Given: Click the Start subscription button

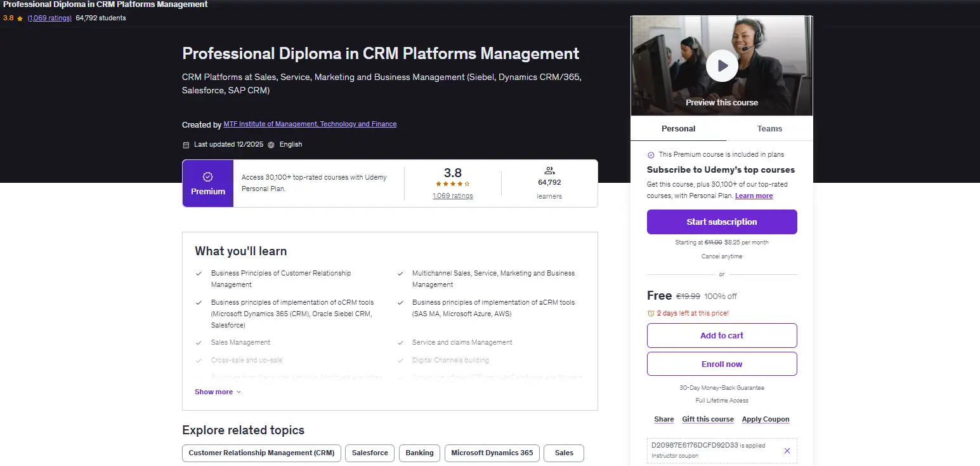Looking at the screenshot, I should pyautogui.click(x=722, y=222).
